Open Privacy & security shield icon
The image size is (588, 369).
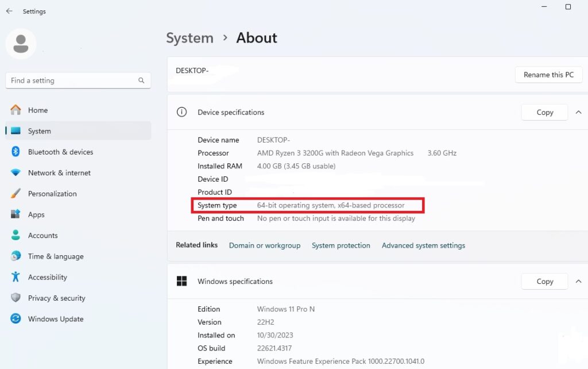point(16,298)
